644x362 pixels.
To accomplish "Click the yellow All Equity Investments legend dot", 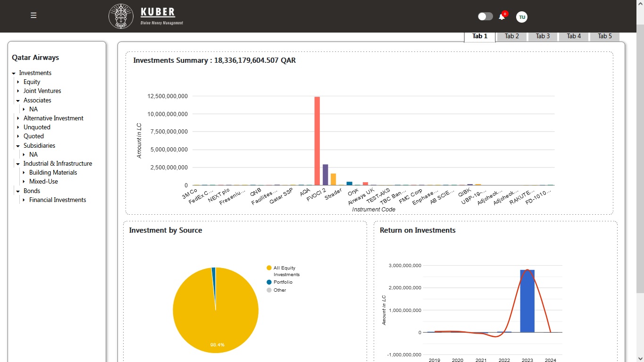I will (x=269, y=268).
